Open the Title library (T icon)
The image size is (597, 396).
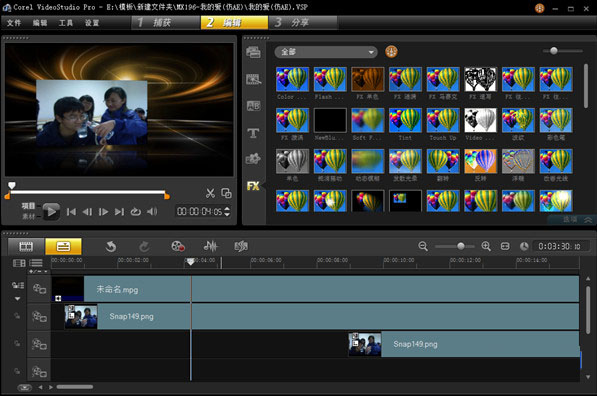(253, 133)
